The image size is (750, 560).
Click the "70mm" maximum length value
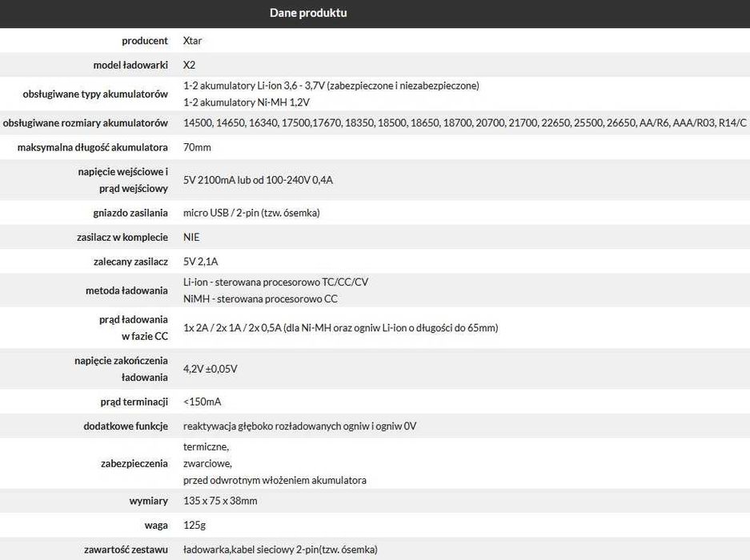tap(197, 148)
